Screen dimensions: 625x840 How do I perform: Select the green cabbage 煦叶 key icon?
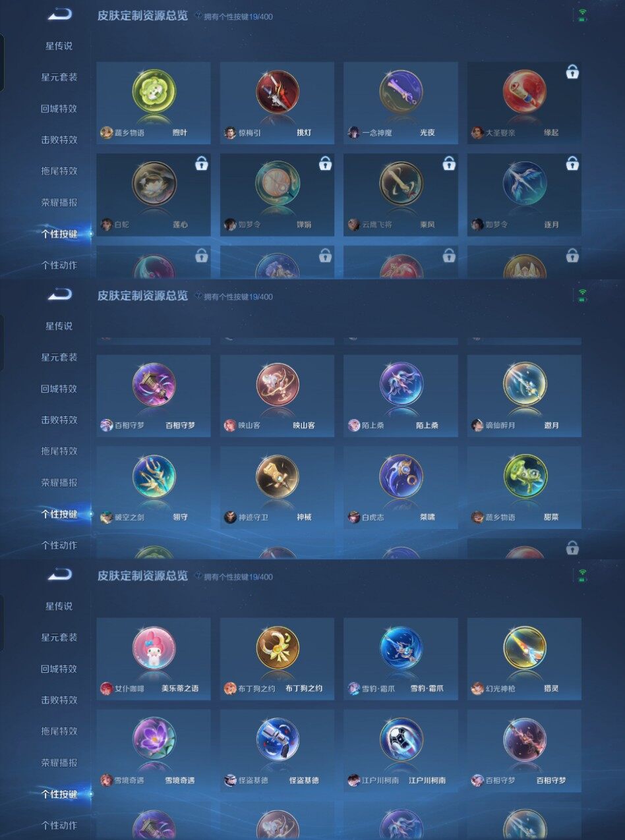(x=154, y=92)
